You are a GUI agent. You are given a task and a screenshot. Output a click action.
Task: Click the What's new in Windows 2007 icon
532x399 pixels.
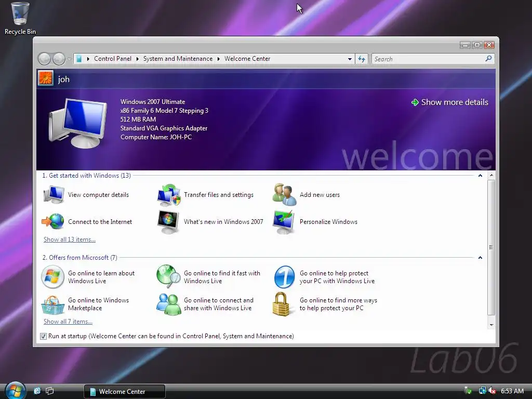click(x=168, y=222)
